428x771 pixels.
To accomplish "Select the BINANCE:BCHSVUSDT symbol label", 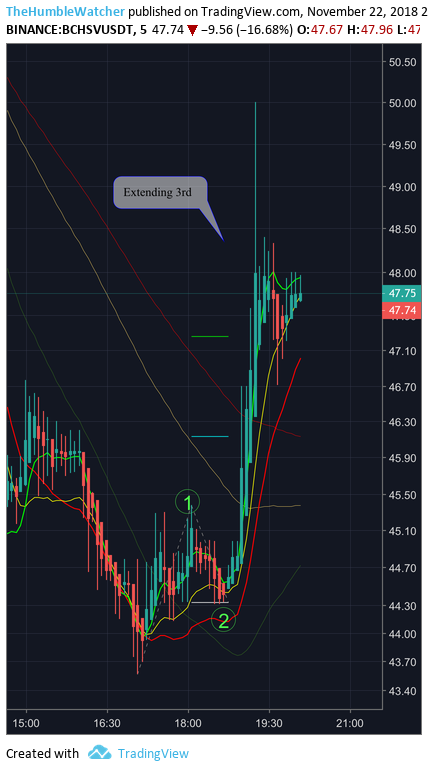I will (70, 30).
